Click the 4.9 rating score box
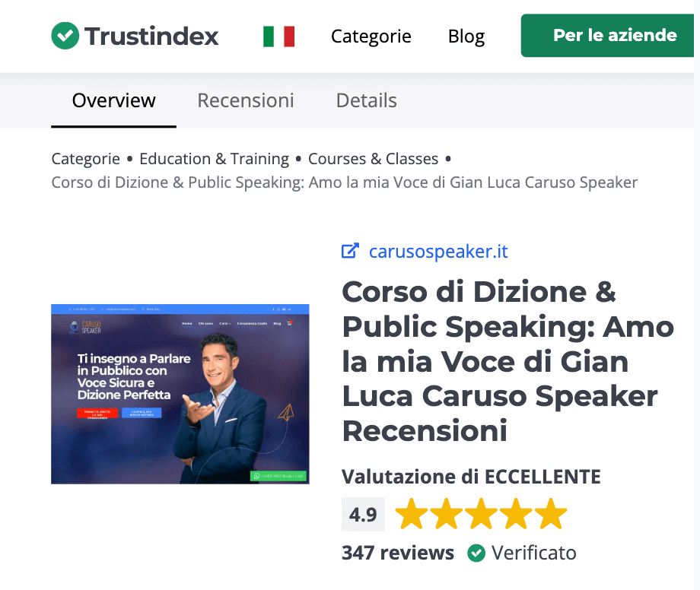Image resolution: width=700 pixels, height=590 pixels. pos(363,514)
